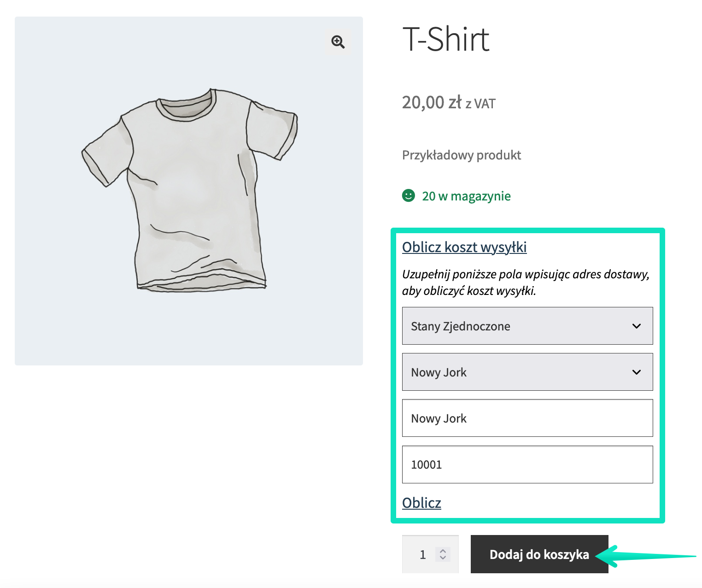Focus the city field containing Nowy Jork

527,418
